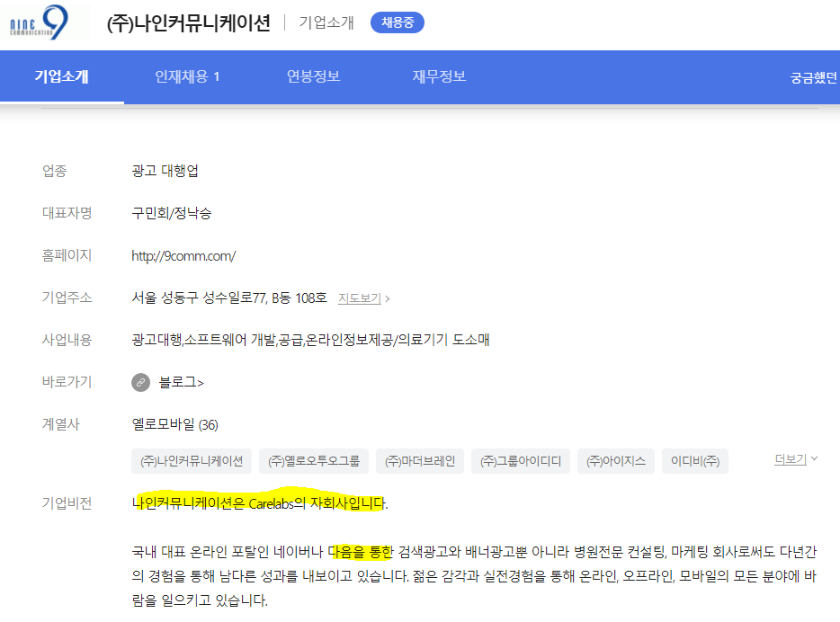Screen dimensions: 840x622
Task: Click the highlighted Carelabs subsidiary sentence
Action: click(260, 503)
